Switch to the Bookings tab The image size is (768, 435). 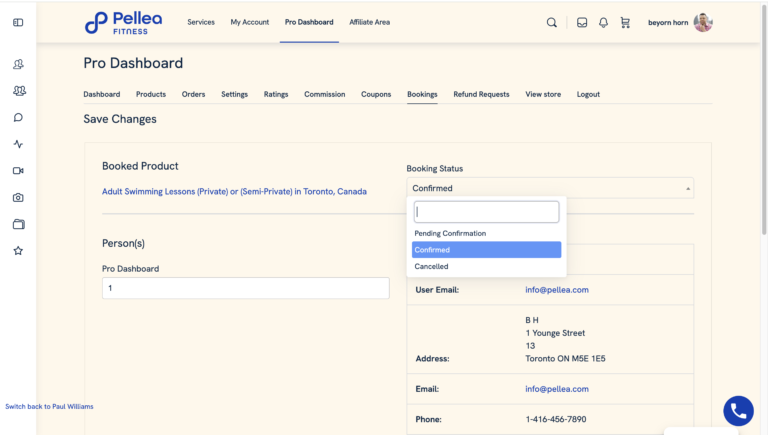tap(422, 94)
